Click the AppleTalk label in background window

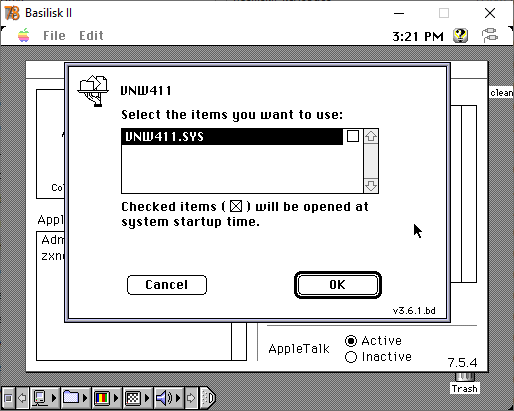tap(299, 349)
